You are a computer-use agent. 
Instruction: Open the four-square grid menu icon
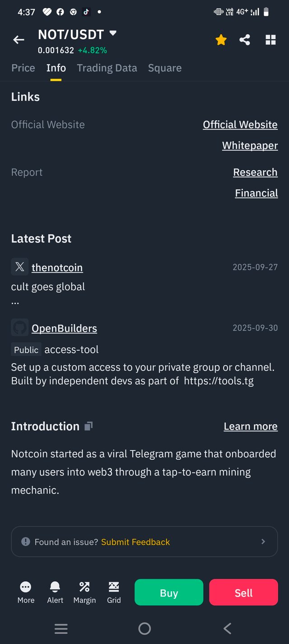(x=270, y=40)
